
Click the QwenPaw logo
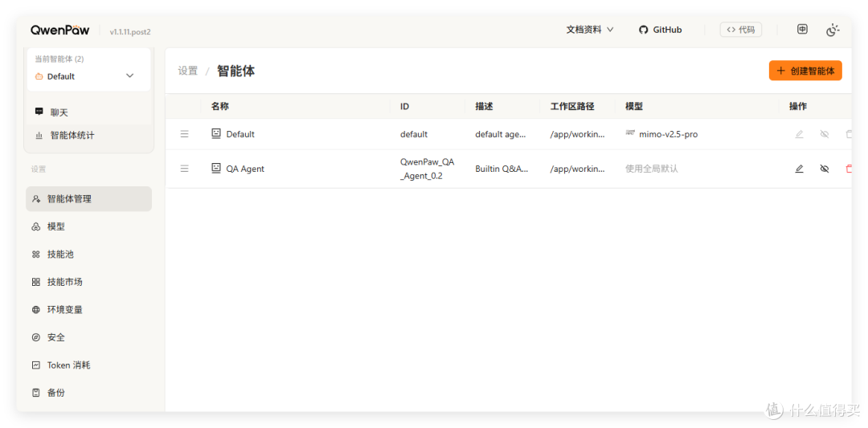coord(59,30)
